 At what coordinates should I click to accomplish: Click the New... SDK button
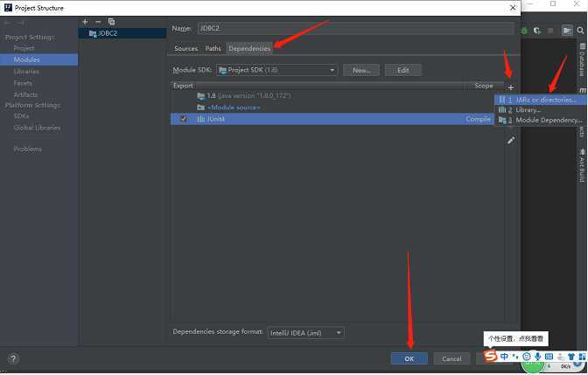click(x=361, y=70)
